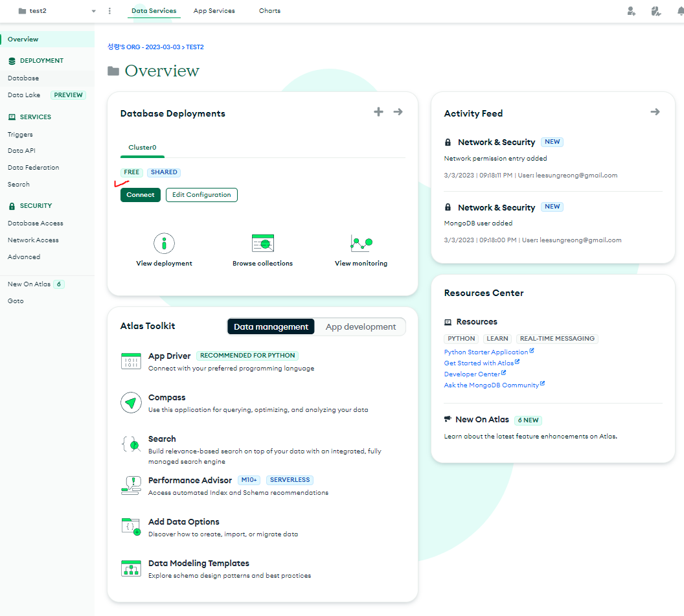Click the App Driver icon
Viewport: 684px width, 616px height.
point(131,361)
